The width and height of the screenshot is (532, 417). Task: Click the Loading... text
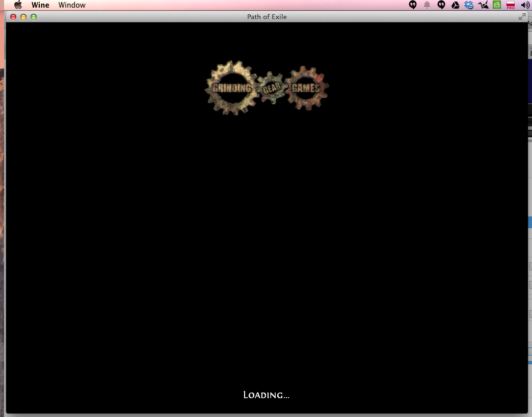tap(267, 395)
